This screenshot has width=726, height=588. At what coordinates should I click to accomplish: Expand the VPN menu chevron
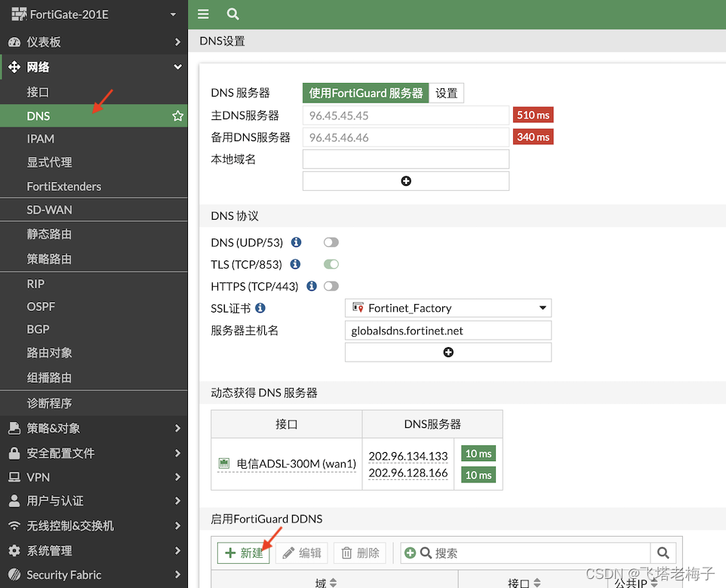(178, 477)
